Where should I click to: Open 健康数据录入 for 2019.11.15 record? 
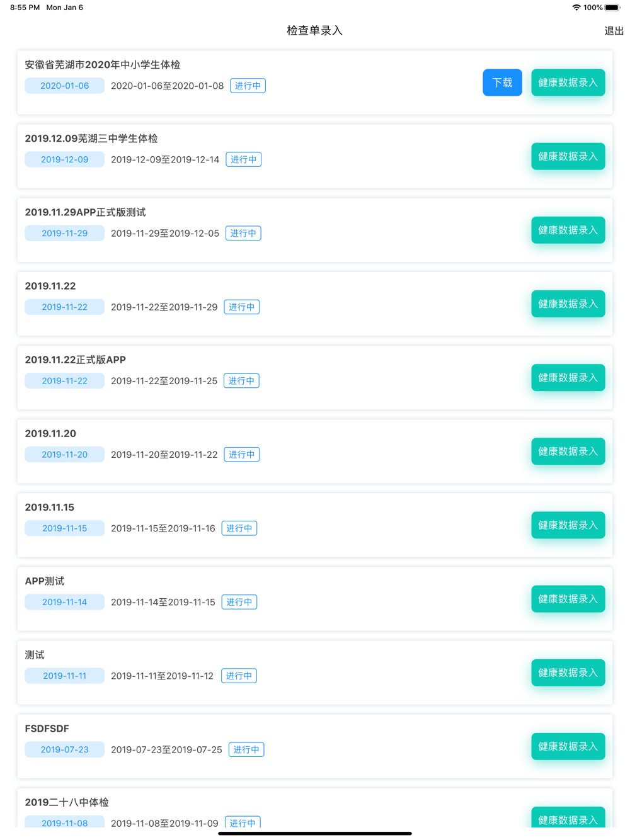click(x=568, y=525)
